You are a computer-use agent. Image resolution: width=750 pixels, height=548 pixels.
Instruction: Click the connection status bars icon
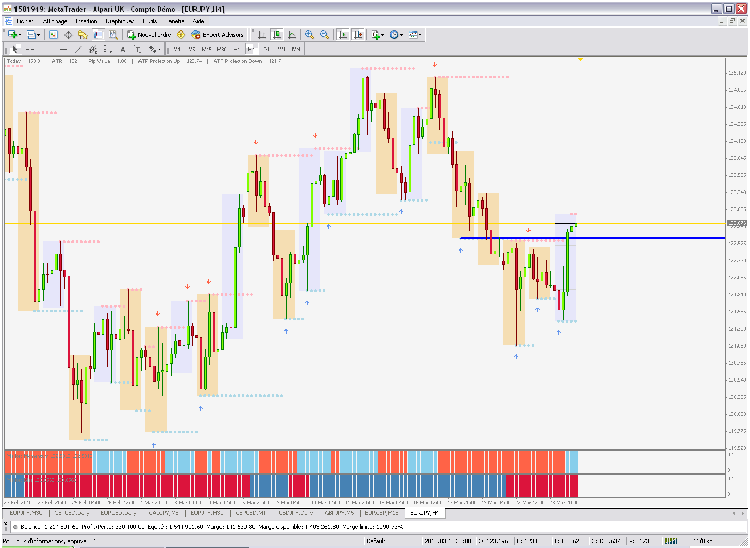[x=670, y=541]
